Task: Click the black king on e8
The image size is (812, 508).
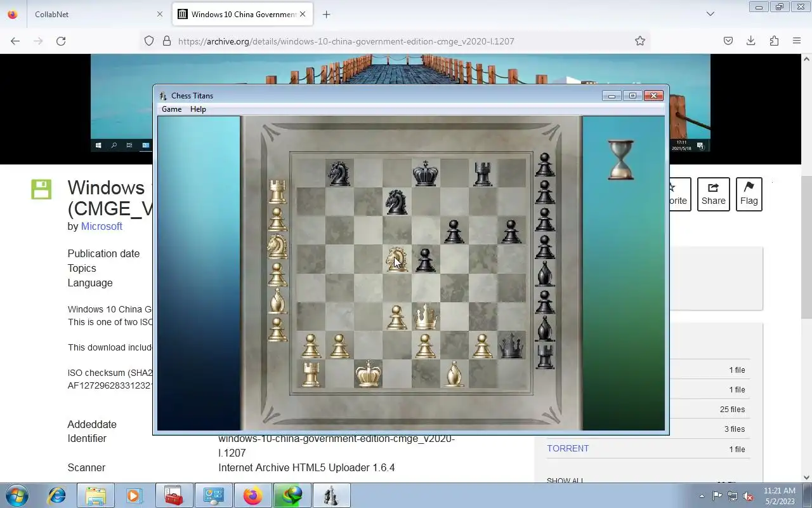Action: click(425, 173)
